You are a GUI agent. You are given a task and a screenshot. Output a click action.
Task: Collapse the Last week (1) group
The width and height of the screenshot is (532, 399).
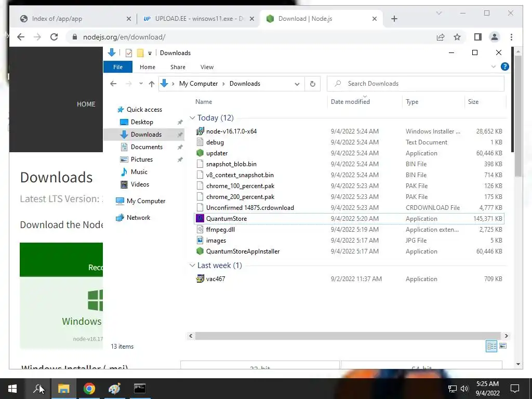192,265
